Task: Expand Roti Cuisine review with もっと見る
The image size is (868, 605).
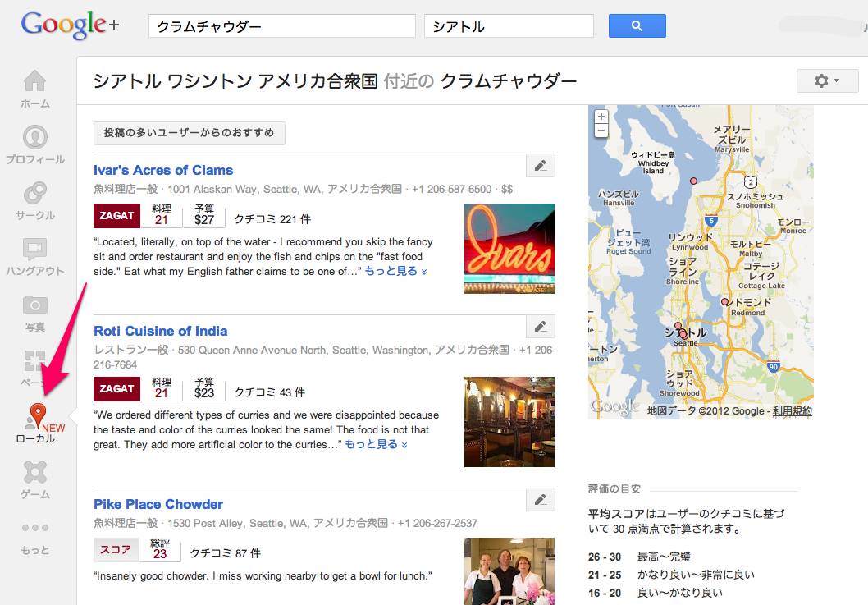Action: [x=377, y=445]
